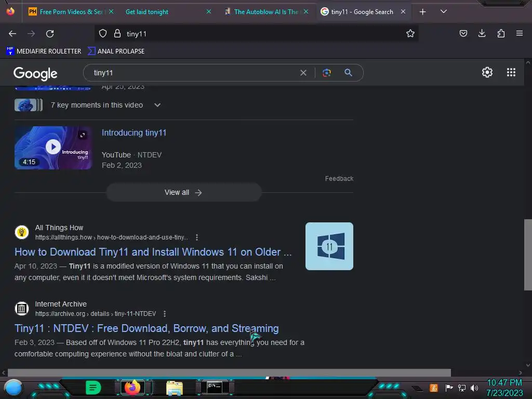Click the Firefox taskbar button
The height and width of the screenshot is (399, 532).
tap(132, 388)
